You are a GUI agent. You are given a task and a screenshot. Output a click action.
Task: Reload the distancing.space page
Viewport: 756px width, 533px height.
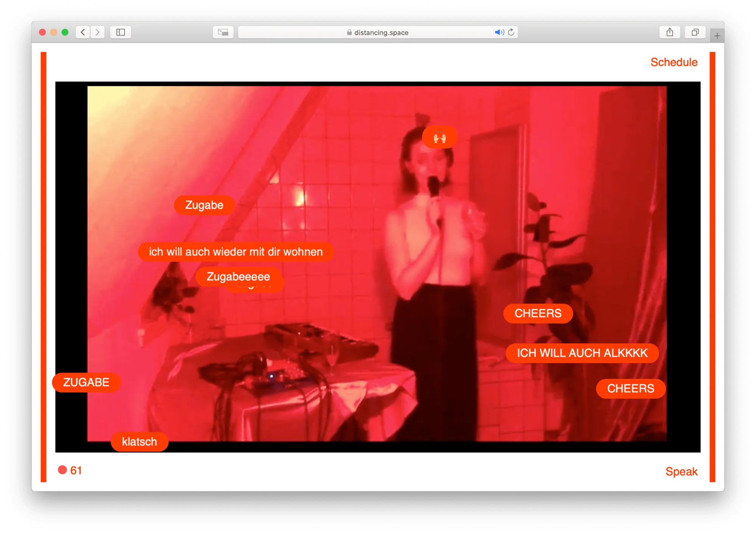pos(511,32)
